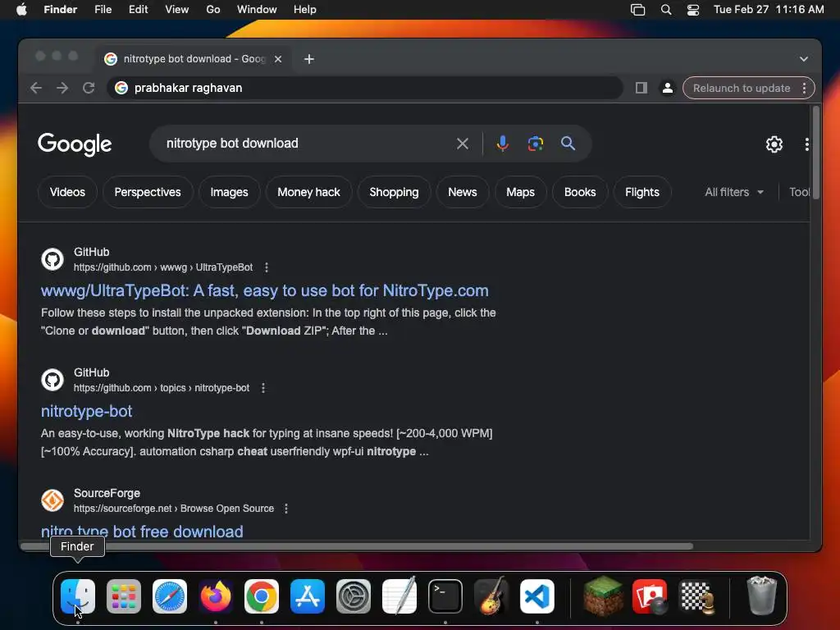Image resolution: width=840 pixels, height=630 pixels.
Task: Switch to Maps results
Action: coord(520,192)
